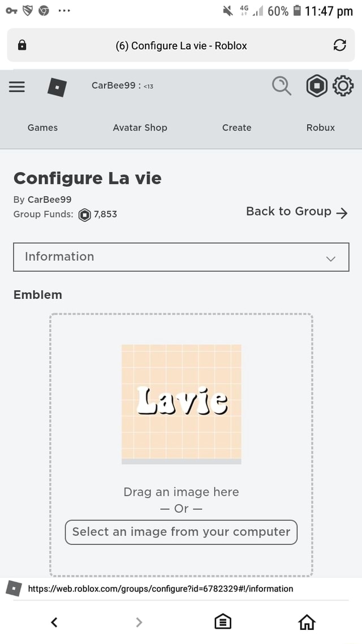
Task: Open Roblox search
Action: (281, 85)
